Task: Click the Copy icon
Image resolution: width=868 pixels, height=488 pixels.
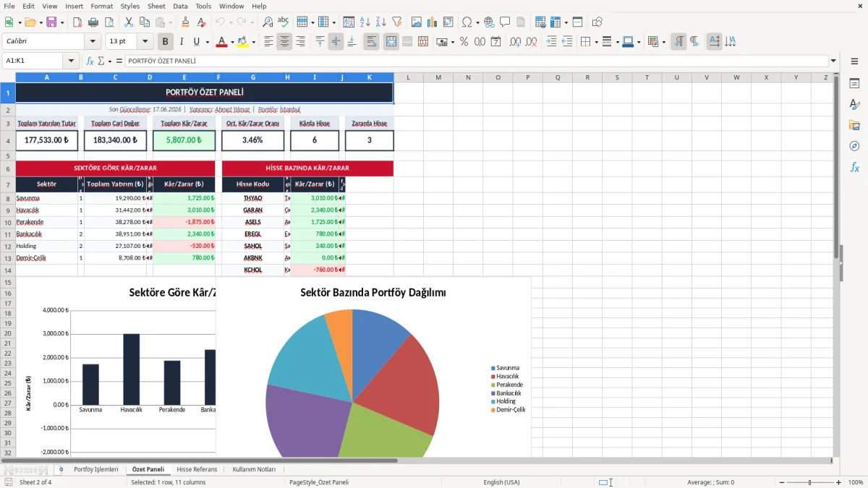Action: (x=145, y=22)
